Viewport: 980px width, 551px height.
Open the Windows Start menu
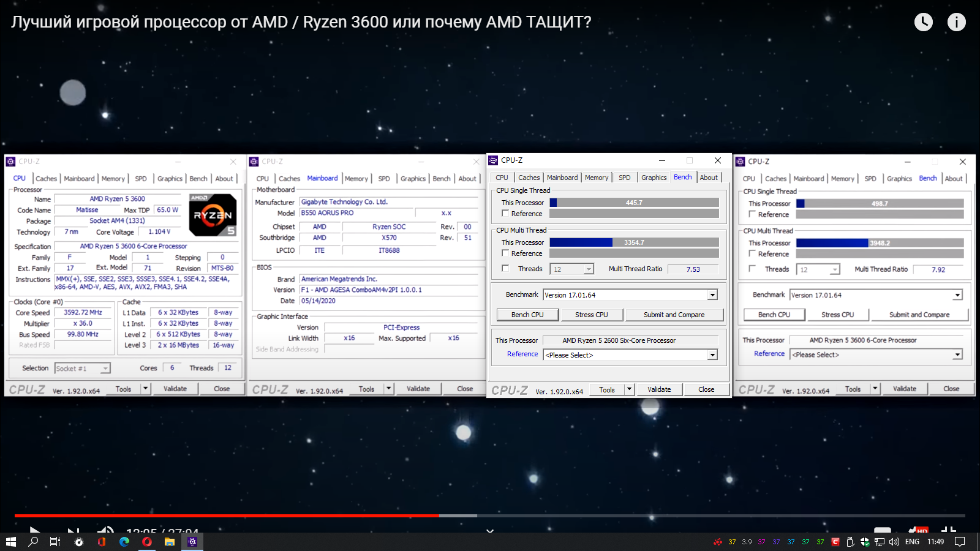[10, 542]
